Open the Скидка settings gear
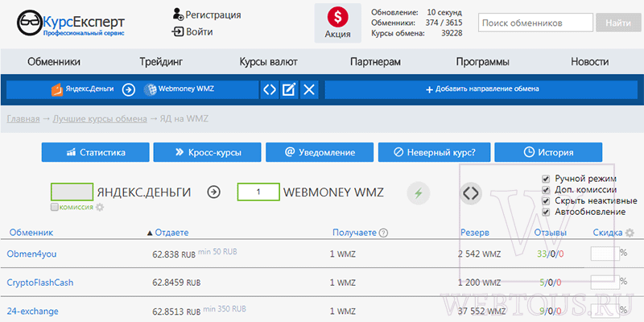The height and width of the screenshot is (322, 644). [630, 233]
